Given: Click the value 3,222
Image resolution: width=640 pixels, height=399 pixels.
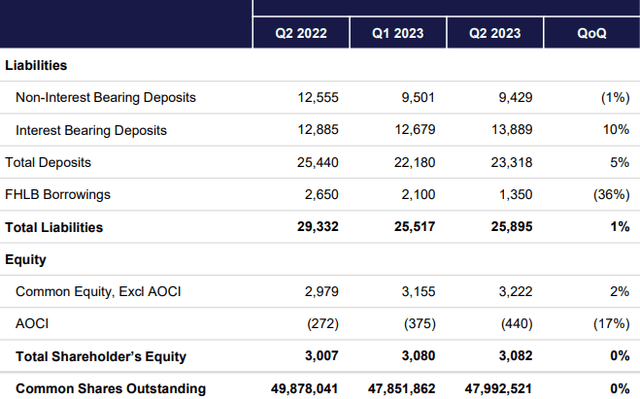Looking at the screenshot, I should point(516,292).
